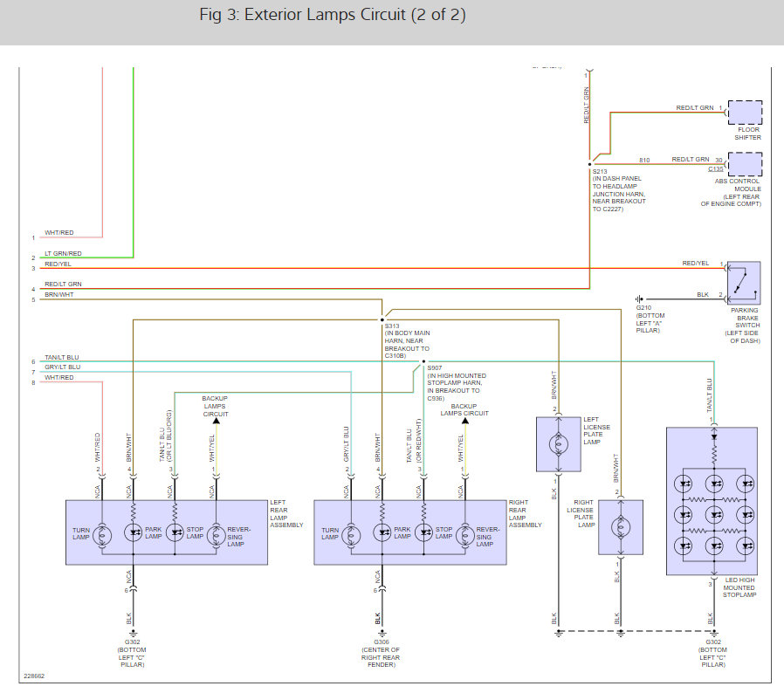Image resolution: width=784 pixels, height=693 pixels.
Task: Click the 'RED/YEL' label at left pin 3
Action: click(58, 264)
